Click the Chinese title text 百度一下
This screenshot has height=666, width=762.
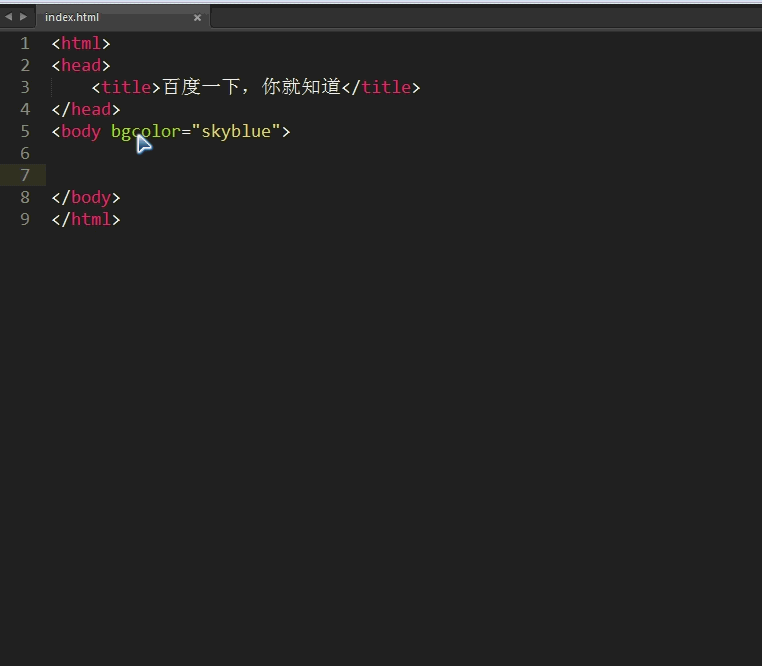click(201, 87)
